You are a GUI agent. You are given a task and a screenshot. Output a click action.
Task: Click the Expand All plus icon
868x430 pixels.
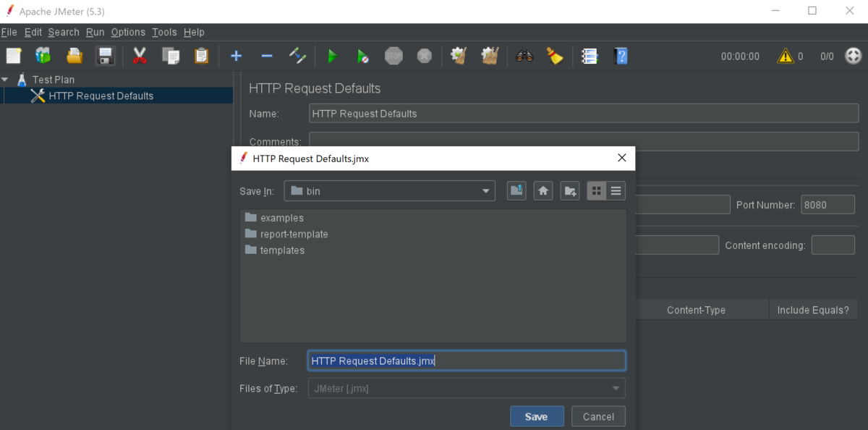point(236,56)
